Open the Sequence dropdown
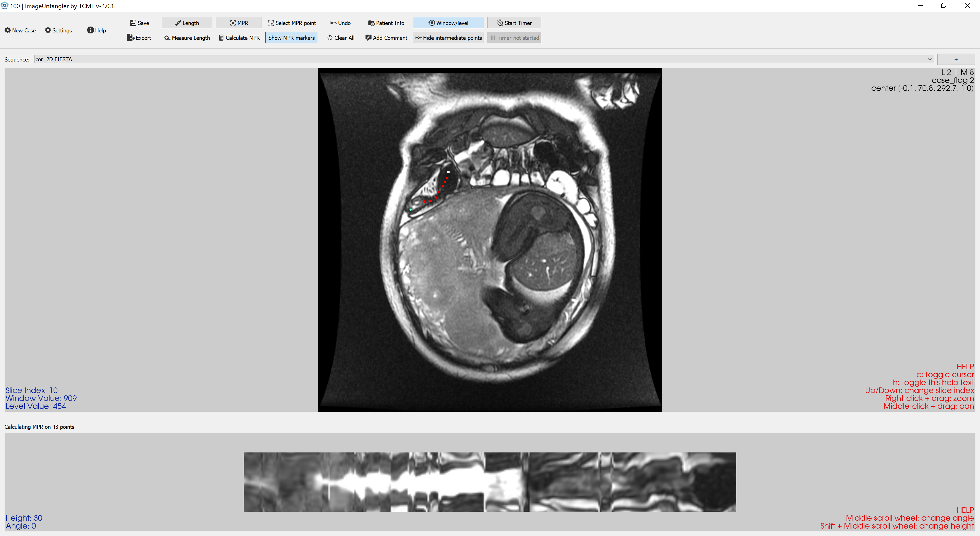Viewport: 980px width, 536px height. click(x=484, y=59)
